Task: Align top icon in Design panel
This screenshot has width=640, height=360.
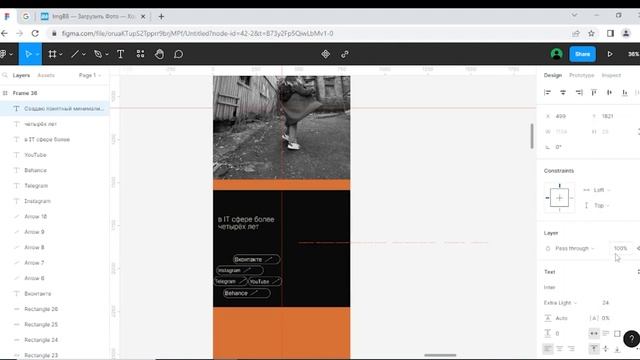Action: 594,93
